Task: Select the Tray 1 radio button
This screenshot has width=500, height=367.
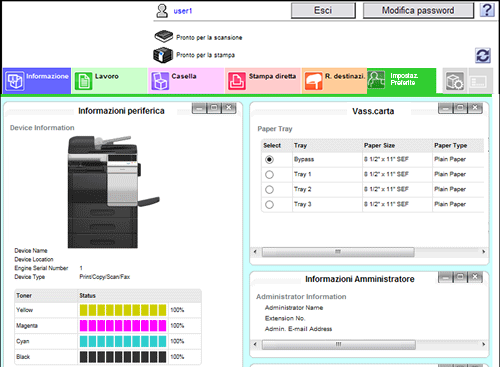Action: coord(269,174)
